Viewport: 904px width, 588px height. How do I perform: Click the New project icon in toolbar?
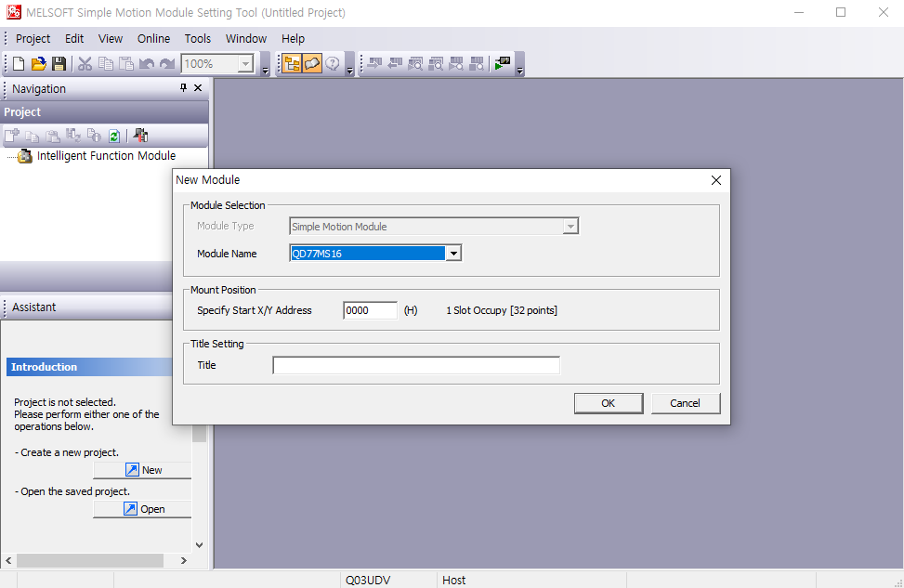tap(18, 63)
